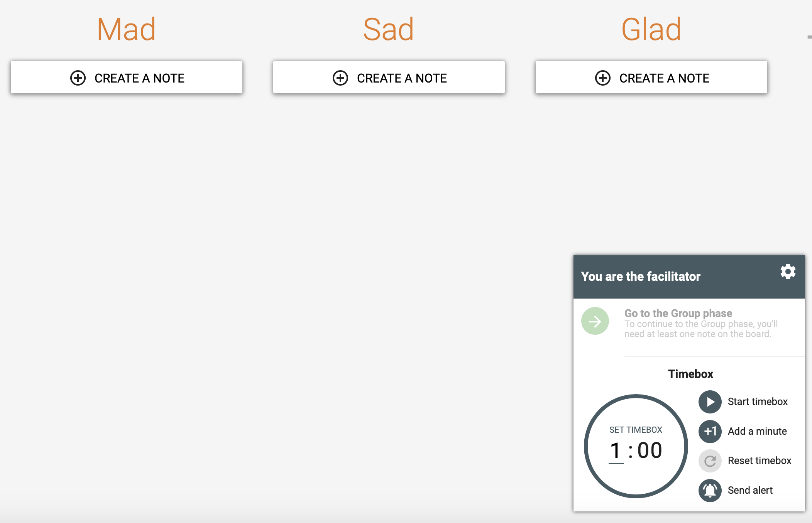This screenshot has width=812, height=523.
Task: Click the Add a minute label
Action: coord(757,431)
